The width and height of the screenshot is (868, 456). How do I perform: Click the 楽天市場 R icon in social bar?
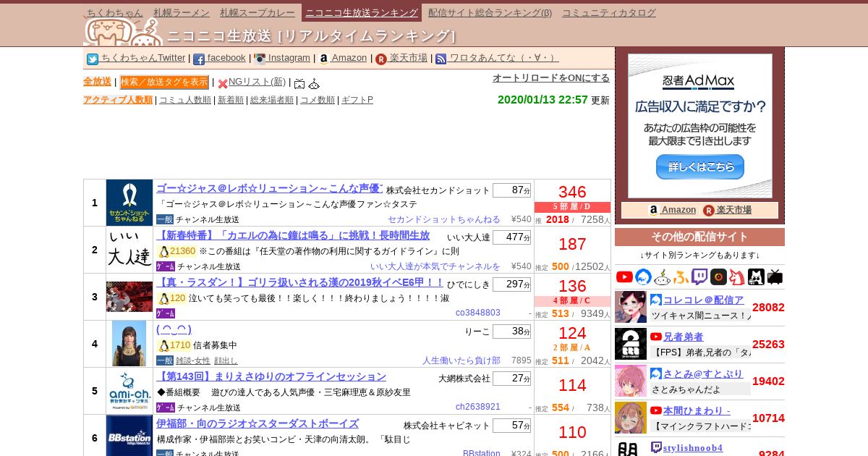coord(381,59)
